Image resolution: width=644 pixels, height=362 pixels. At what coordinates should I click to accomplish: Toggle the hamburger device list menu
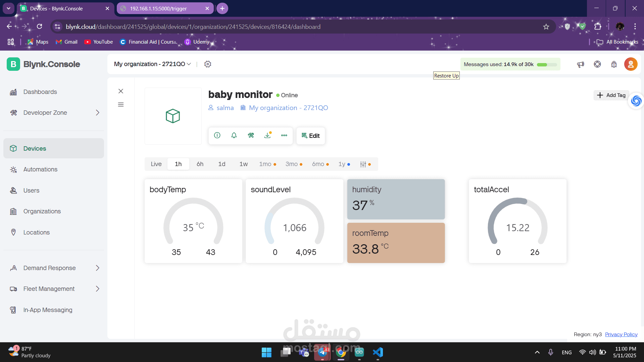click(x=121, y=105)
